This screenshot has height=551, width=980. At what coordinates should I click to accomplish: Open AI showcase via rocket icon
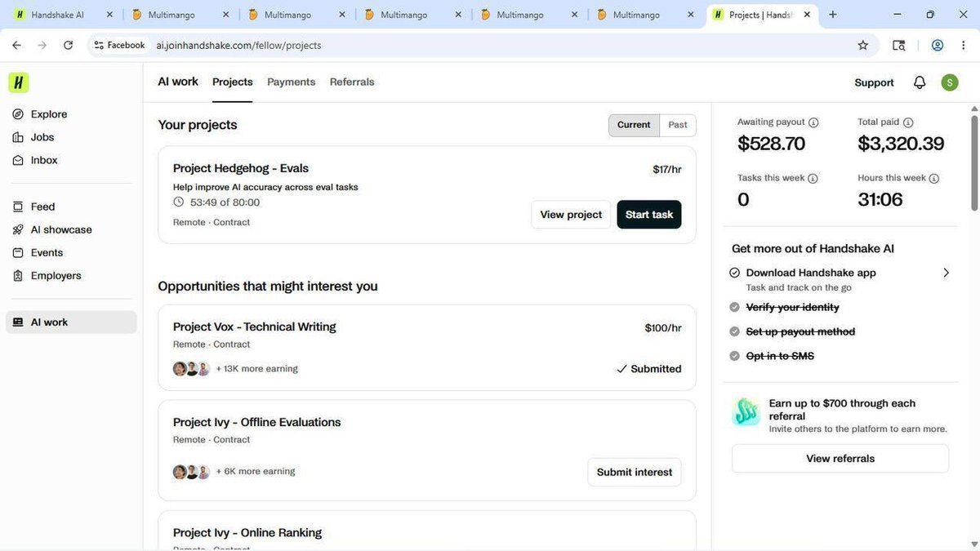18,229
